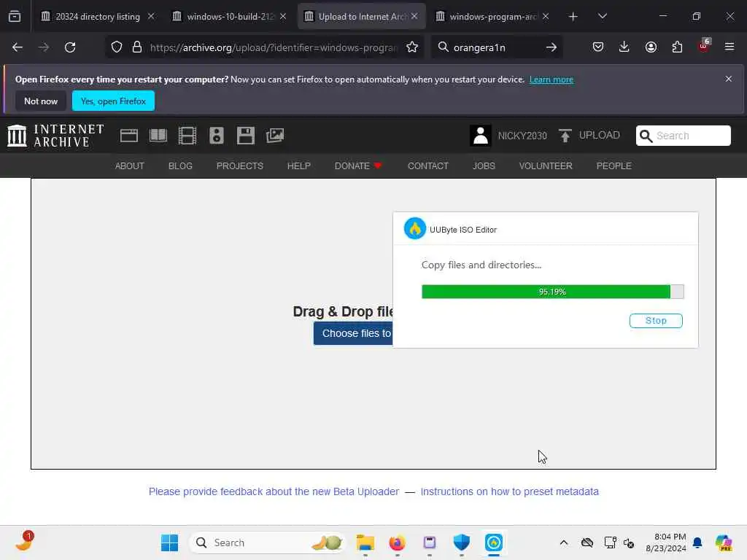
Task: Open the CONTACT menu item
Action: click(x=427, y=166)
